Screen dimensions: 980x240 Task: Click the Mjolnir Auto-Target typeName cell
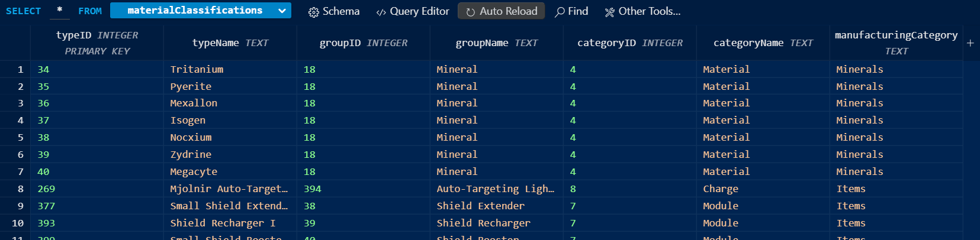[x=229, y=189]
